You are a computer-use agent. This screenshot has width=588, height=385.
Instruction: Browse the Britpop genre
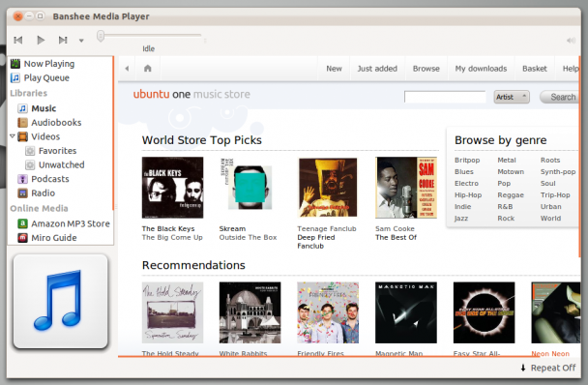(467, 160)
